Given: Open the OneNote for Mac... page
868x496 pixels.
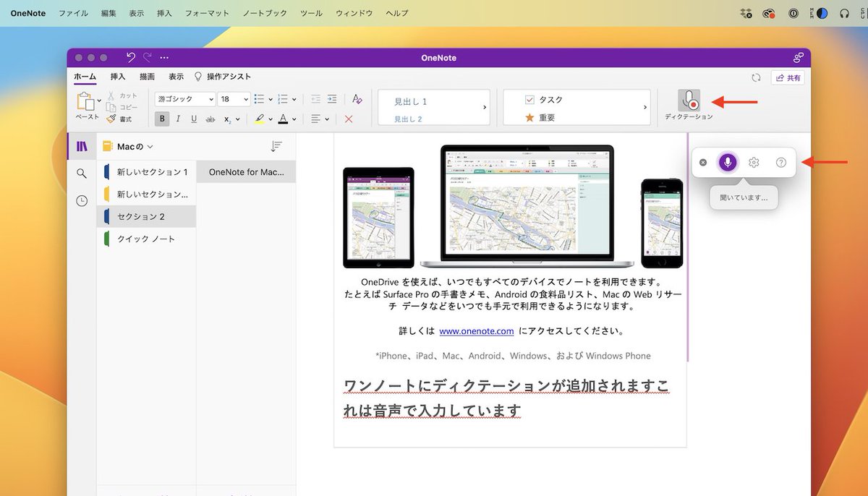Looking at the screenshot, I should (246, 172).
